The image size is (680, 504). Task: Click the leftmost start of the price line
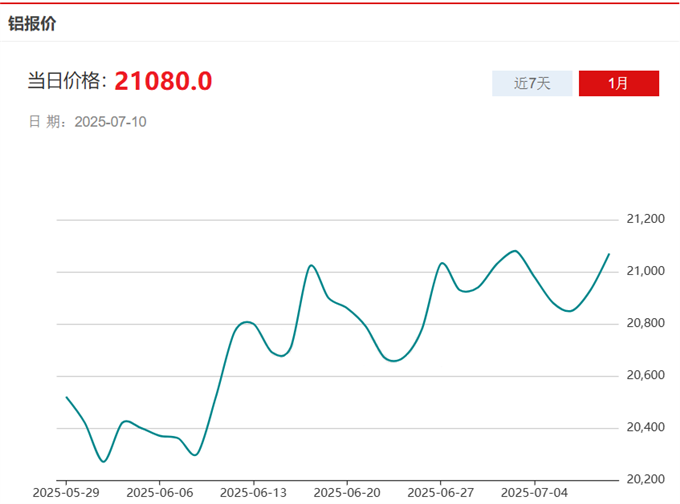[x=66, y=397]
